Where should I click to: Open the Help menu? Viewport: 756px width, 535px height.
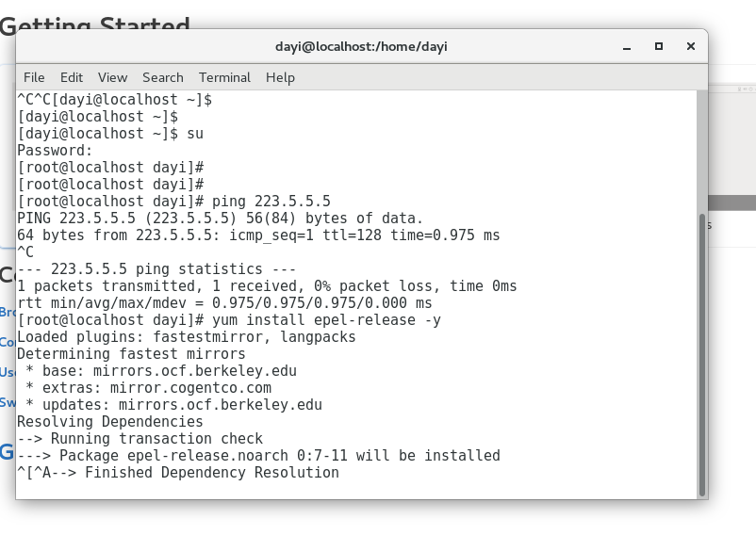pyautogui.click(x=280, y=77)
